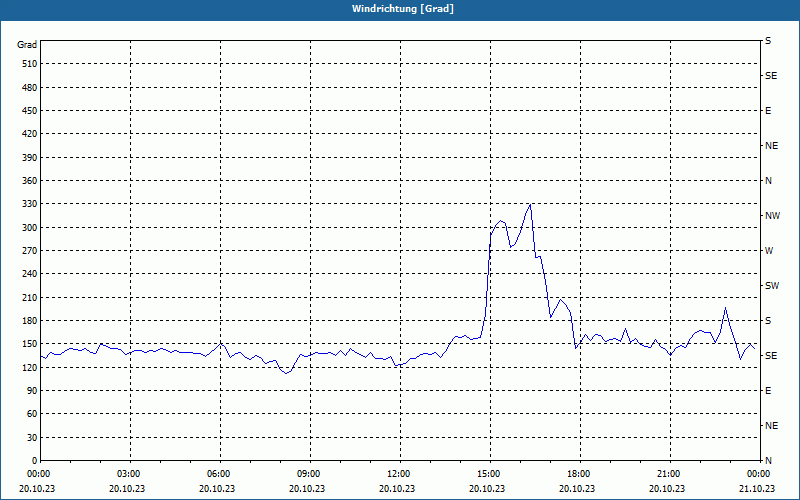This screenshot has height=500, width=800.
Task: Click the 12:00 time axis marker
Action: (x=400, y=474)
